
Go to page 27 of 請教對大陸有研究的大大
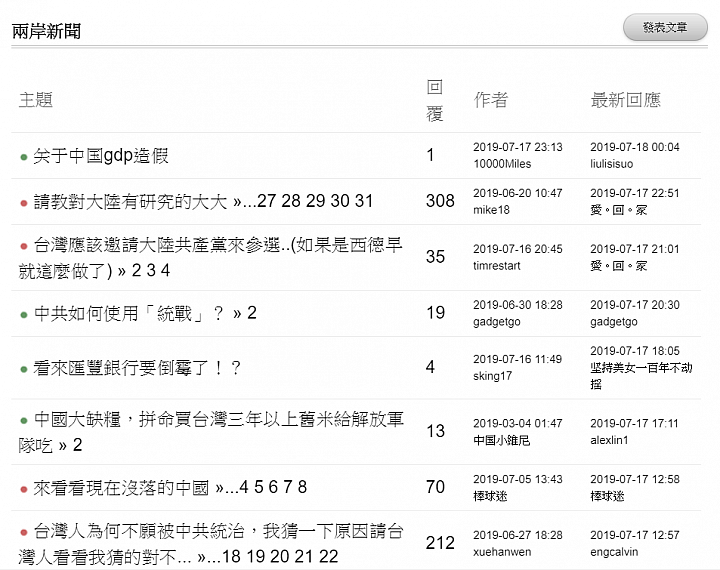266,201
